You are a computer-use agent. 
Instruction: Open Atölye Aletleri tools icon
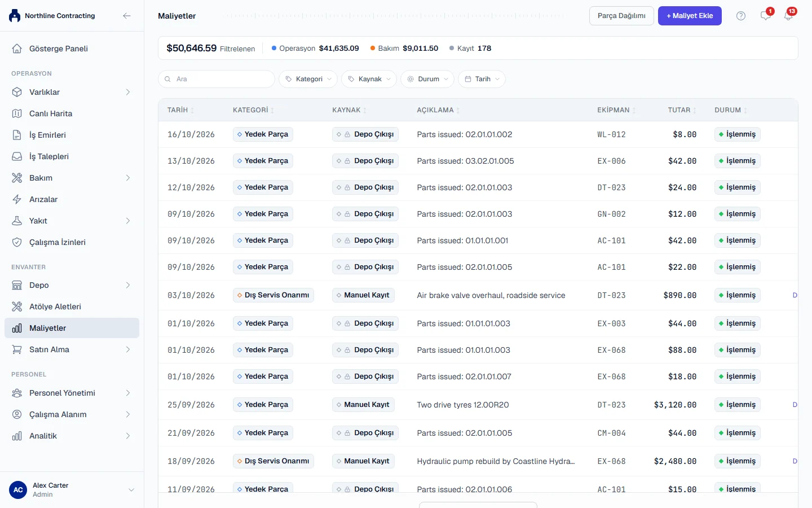pos(17,306)
